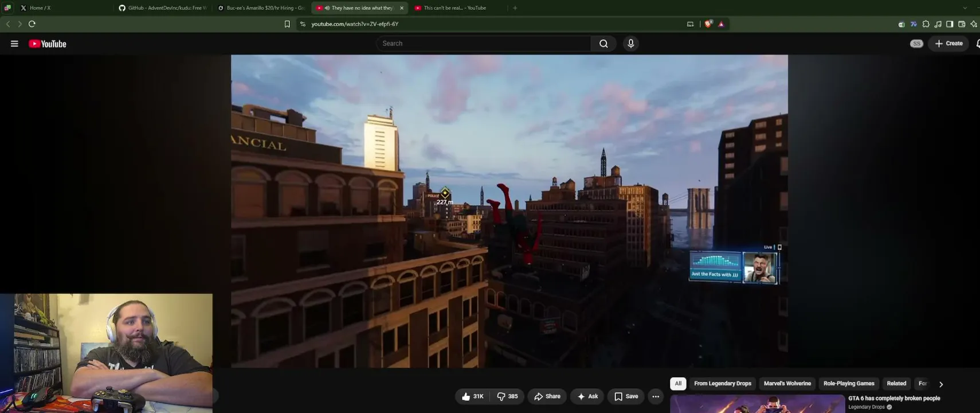Dislike the video with 385 dislikes
The width and height of the screenshot is (980, 413).
(x=507, y=396)
